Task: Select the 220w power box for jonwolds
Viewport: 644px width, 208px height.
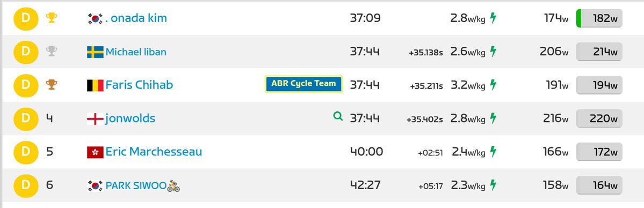Action: [599, 119]
